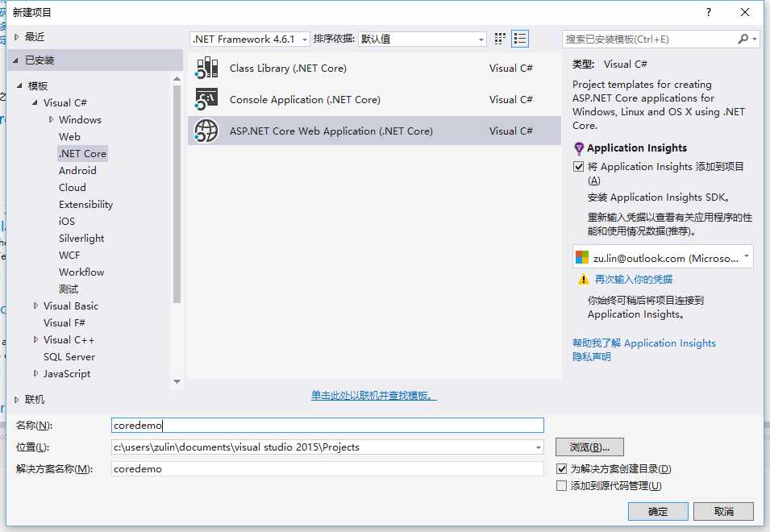
Task: Expand the Visual Basic tree node
Action: tap(35, 305)
